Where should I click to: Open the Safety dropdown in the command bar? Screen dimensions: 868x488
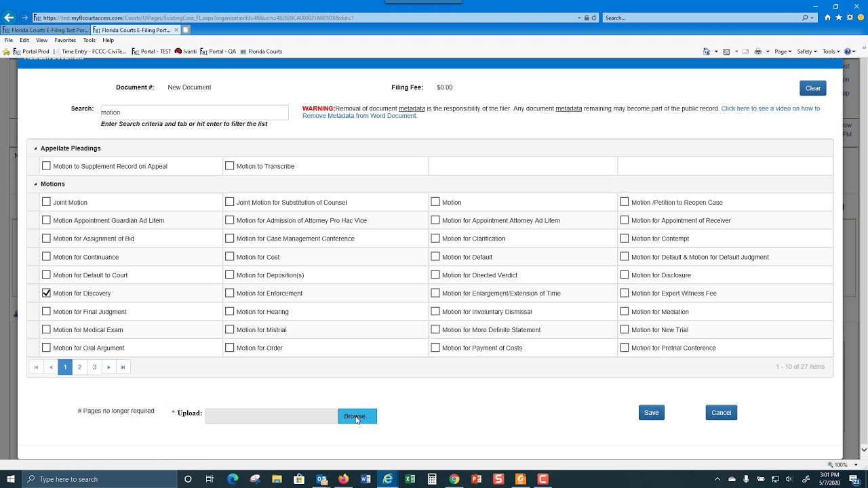(x=806, y=52)
